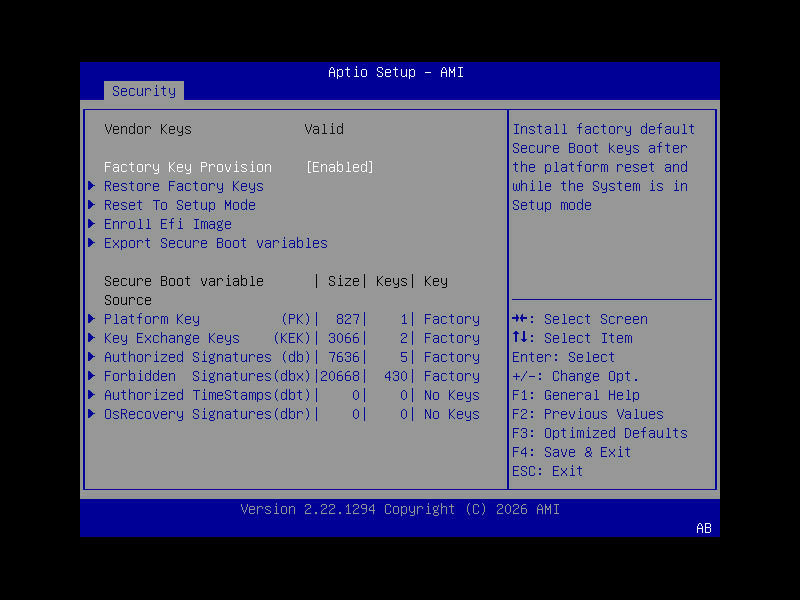Open Authorized TimeStamps(dbt) entry

click(292, 395)
